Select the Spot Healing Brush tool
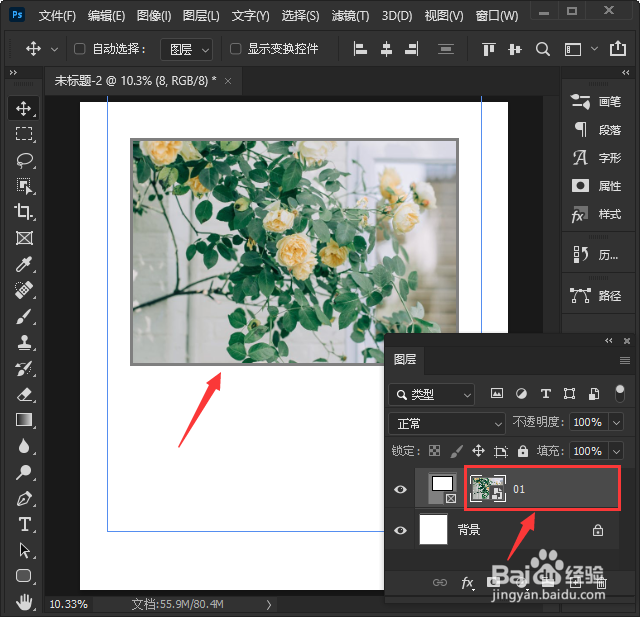This screenshot has height=617, width=640. click(x=24, y=290)
